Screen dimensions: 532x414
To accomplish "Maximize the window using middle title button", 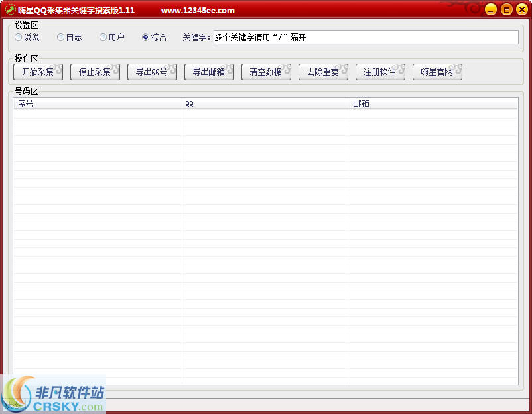I will [x=507, y=9].
